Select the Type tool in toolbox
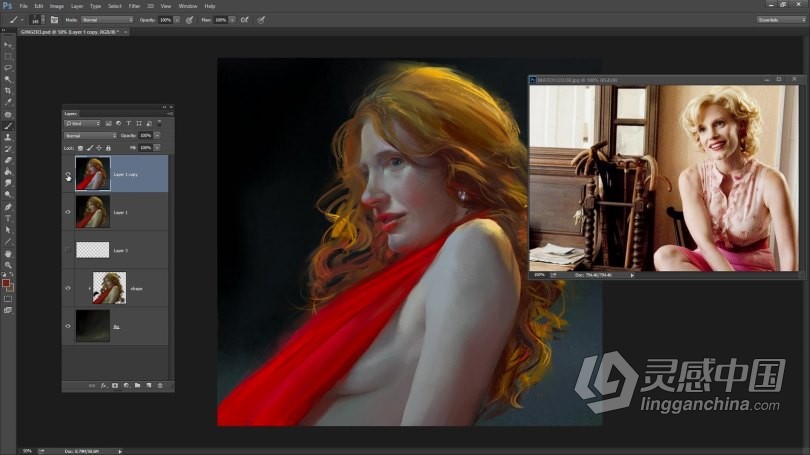This screenshot has height=455, width=810. click(8, 218)
